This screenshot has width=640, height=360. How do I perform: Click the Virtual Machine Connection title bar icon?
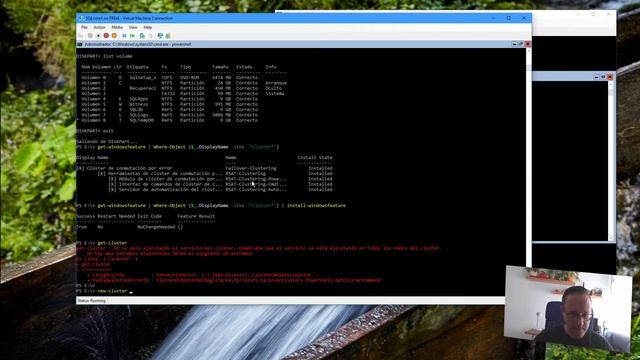81,18
